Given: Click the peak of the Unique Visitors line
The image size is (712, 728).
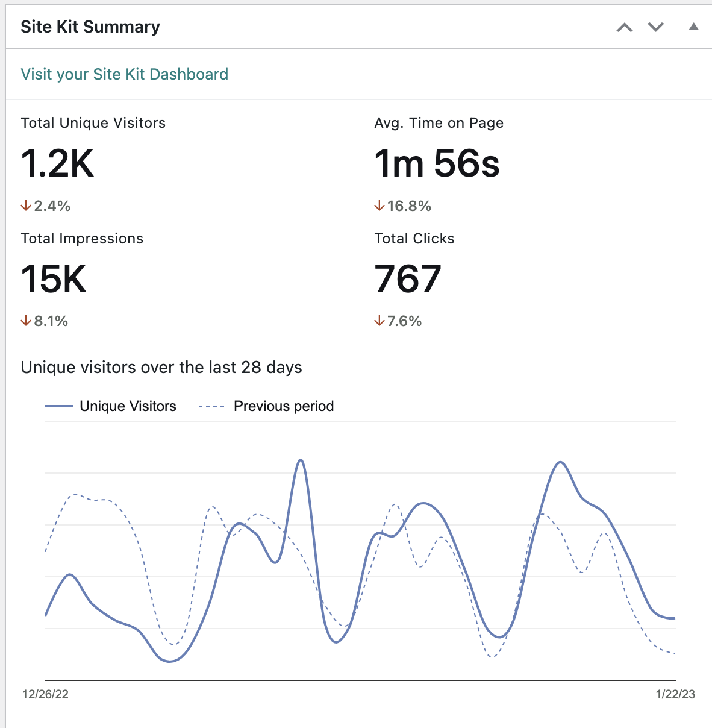Looking at the screenshot, I should coord(300,460).
